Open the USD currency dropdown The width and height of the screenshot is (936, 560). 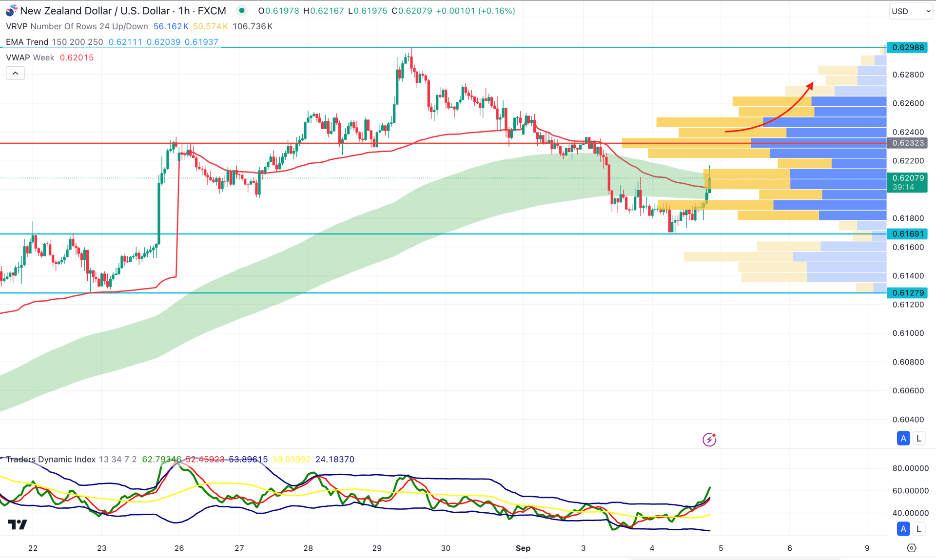(910, 11)
